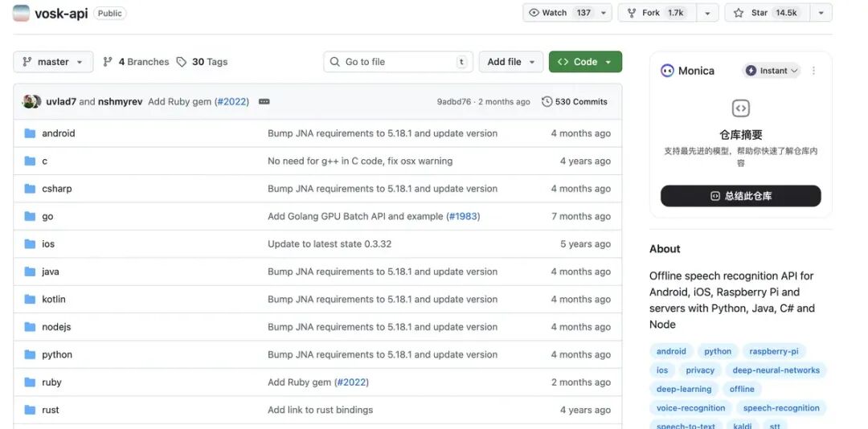Select the python topic tag

(718, 352)
